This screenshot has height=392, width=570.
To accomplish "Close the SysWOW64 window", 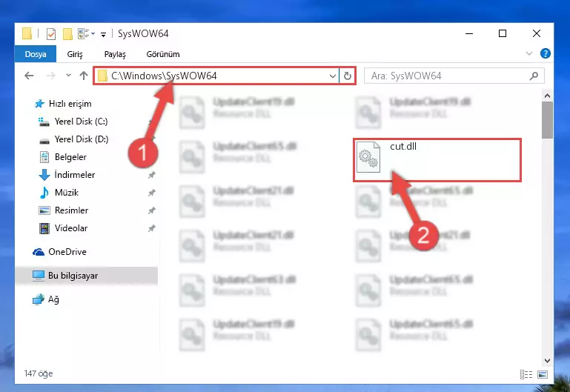I will coord(536,33).
